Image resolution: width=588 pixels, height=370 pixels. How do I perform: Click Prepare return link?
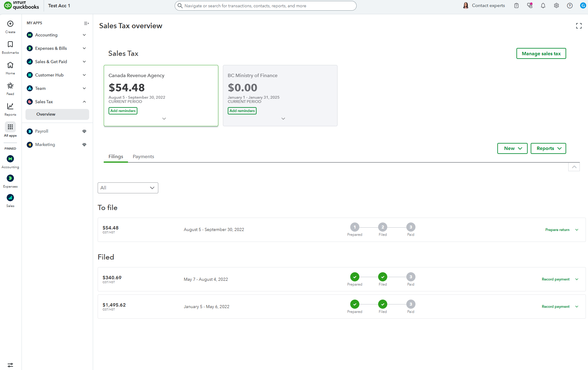(557, 230)
